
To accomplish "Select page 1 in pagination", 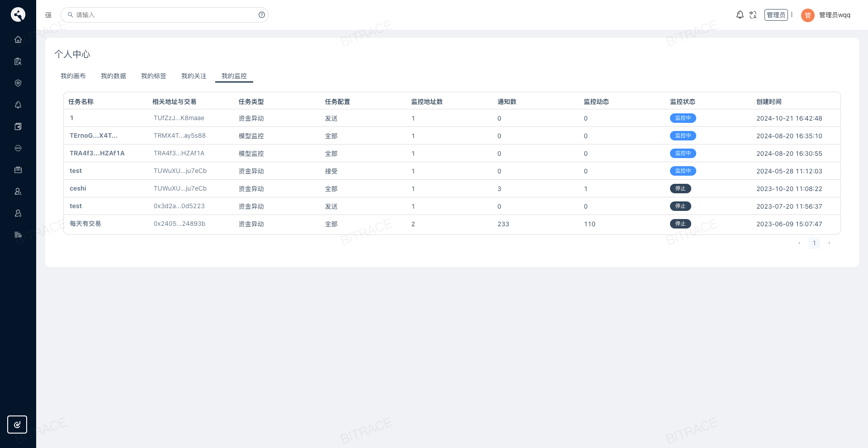I will point(814,243).
